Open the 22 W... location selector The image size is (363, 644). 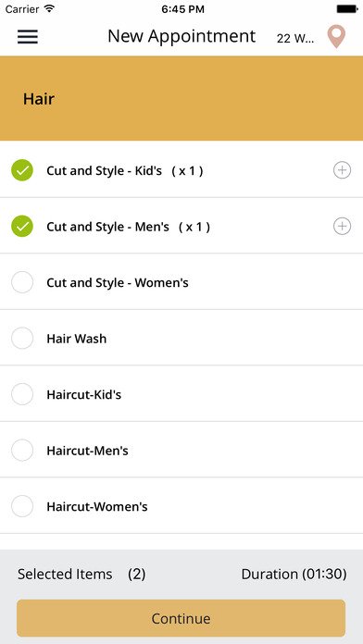click(x=295, y=38)
